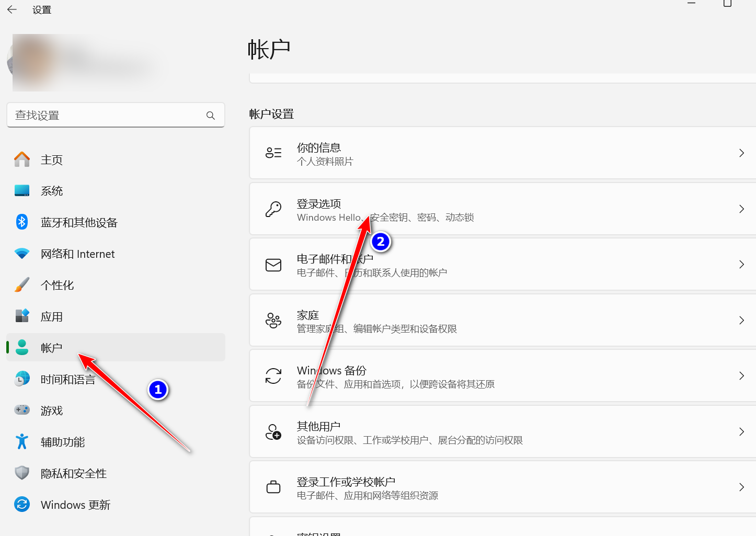Select the 游戏 controller icon
Image resolution: width=756 pixels, height=536 pixels.
(x=21, y=410)
